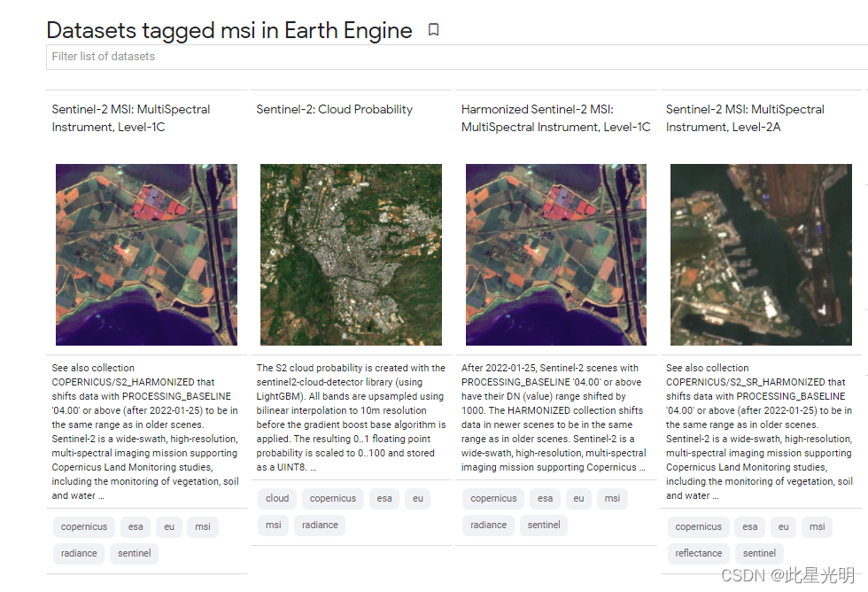Select copernicus tag on Harmonized card
The height and width of the screenshot is (592, 868).
pos(493,498)
